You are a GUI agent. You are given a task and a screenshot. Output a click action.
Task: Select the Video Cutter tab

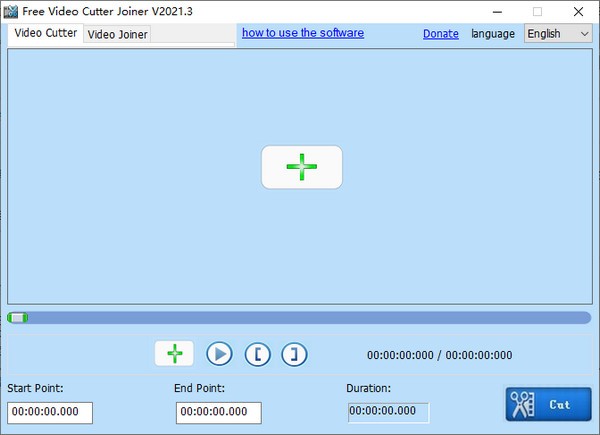[45, 33]
